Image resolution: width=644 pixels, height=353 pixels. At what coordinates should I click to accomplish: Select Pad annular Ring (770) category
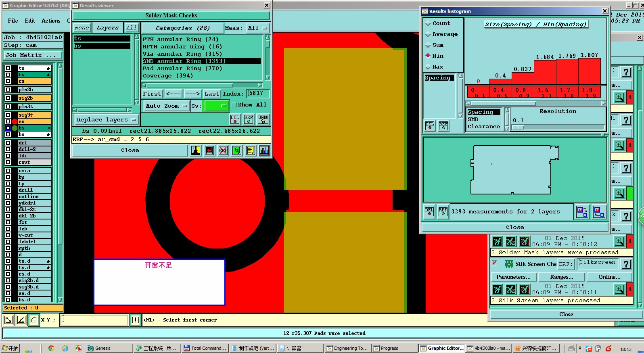click(x=182, y=69)
